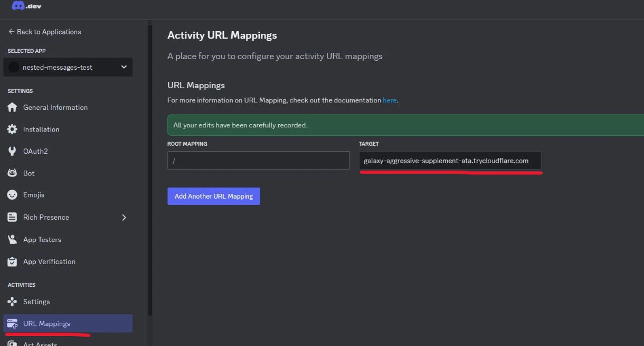Click the Installation gear icon
The width and height of the screenshot is (644, 346).
click(x=12, y=129)
